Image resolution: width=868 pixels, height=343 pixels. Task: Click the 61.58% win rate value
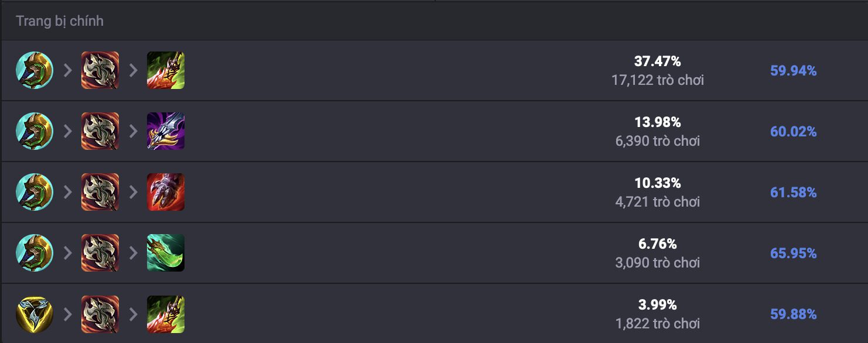pyautogui.click(x=793, y=193)
